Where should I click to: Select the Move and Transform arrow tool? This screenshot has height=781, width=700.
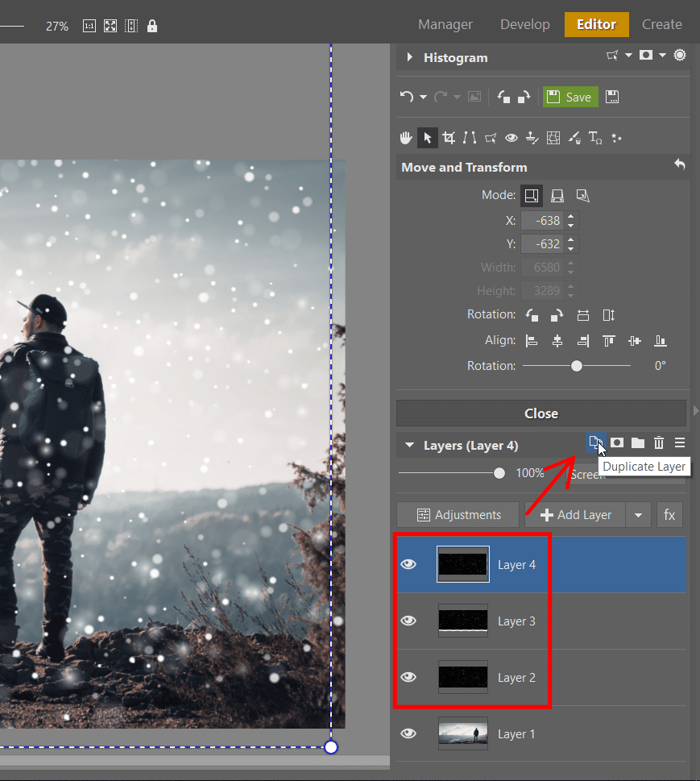[x=427, y=138]
